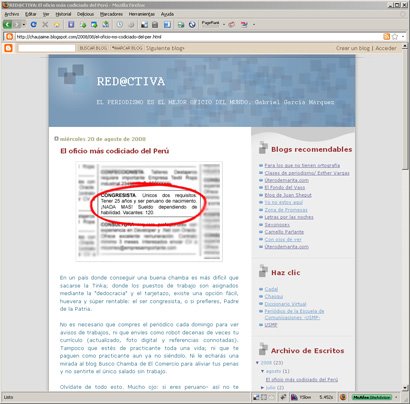
Task: Open the Ver menu
Action: tap(46, 14)
